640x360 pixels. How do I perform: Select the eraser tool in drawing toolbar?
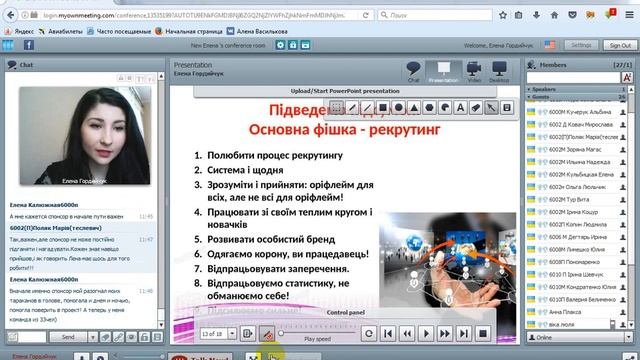pyautogui.click(x=476, y=108)
